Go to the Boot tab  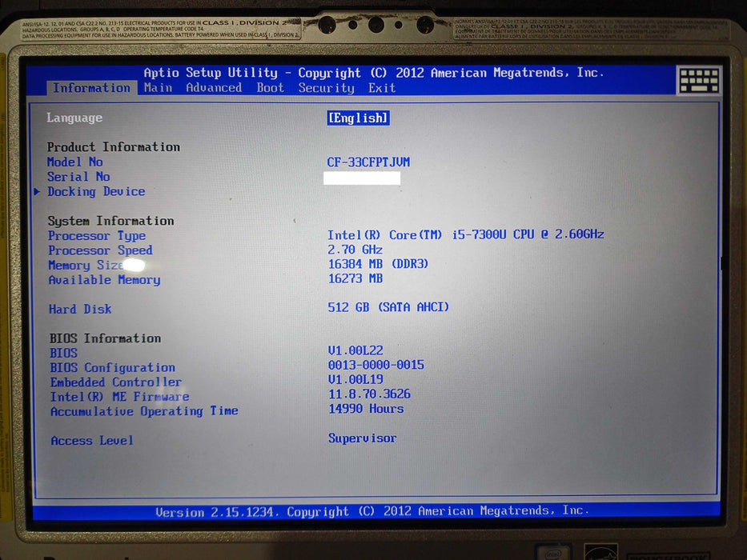click(270, 88)
